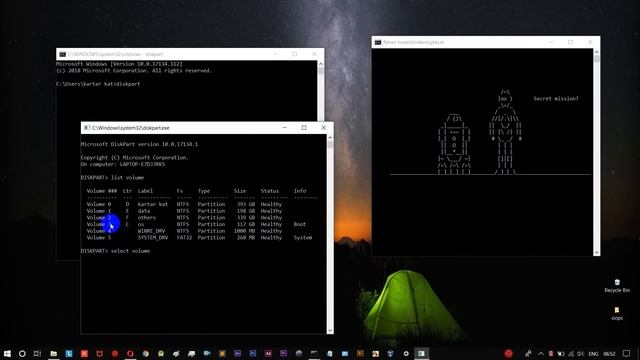This screenshot has width=640, height=360.
Task: Open the Telnet window title bar icon
Action: click(378, 42)
